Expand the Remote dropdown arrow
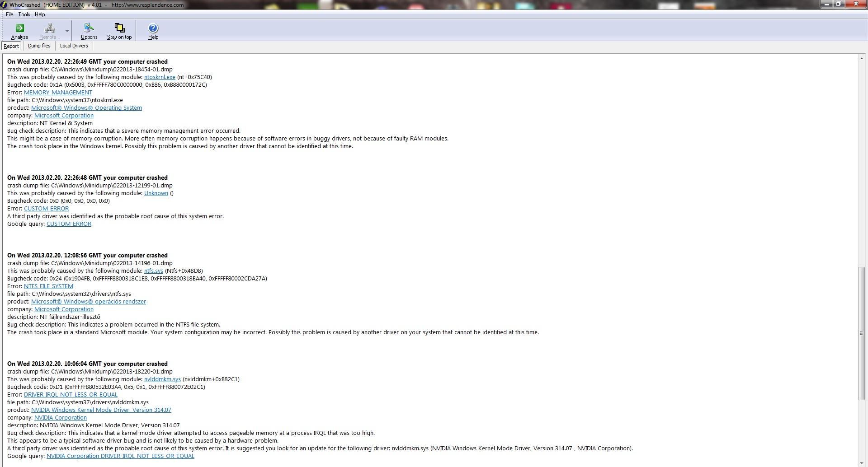The height and width of the screenshot is (467, 868). click(67, 31)
